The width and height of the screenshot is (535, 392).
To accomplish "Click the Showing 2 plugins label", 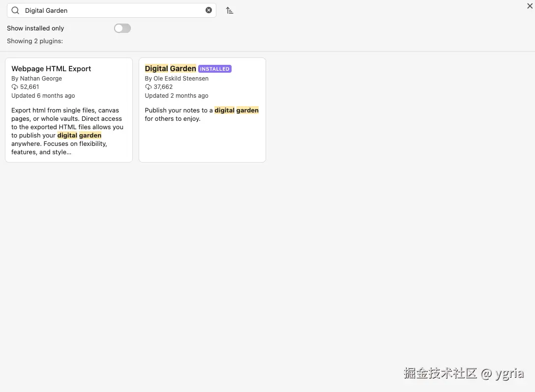I will (x=35, y=41).
